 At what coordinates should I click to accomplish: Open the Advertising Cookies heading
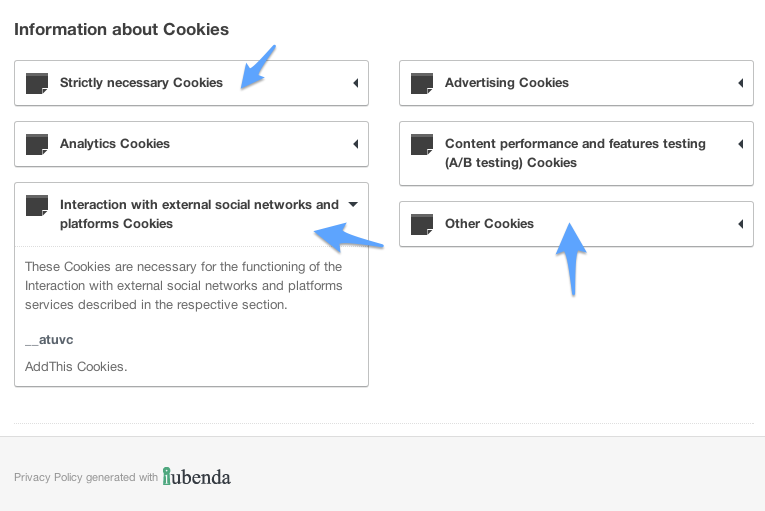coord(507,83)
